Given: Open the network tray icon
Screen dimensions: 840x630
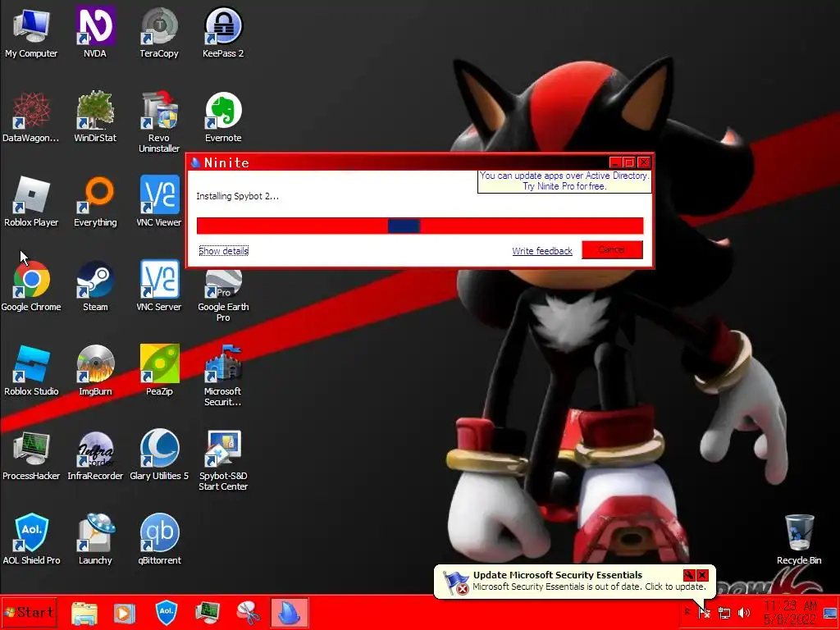Looking at the screenshot, I should [724, 612].
